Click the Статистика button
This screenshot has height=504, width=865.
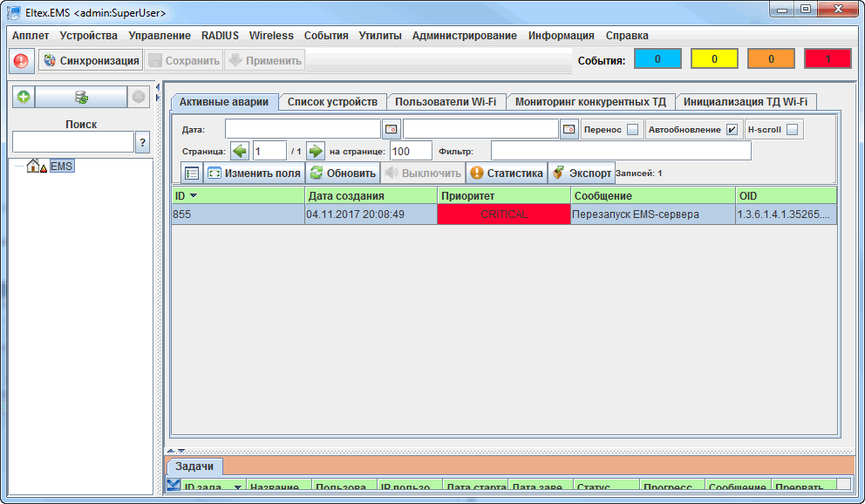point(507,174)
